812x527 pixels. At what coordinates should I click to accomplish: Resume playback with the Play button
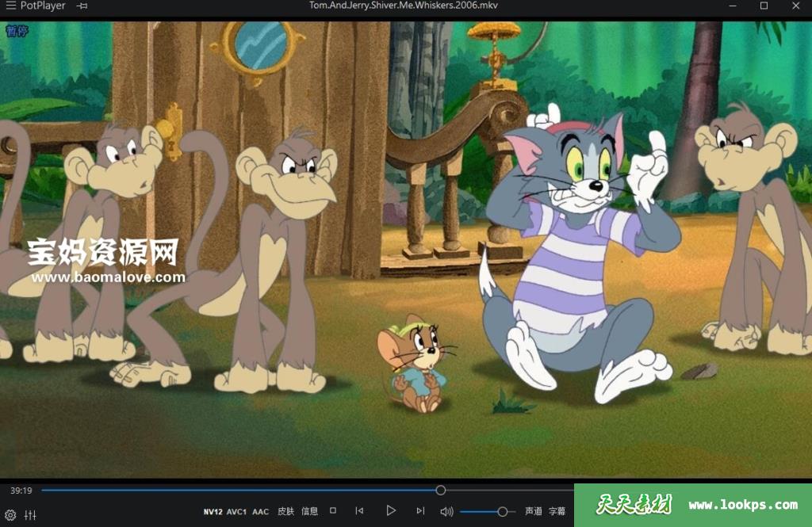tap(391, 511)
